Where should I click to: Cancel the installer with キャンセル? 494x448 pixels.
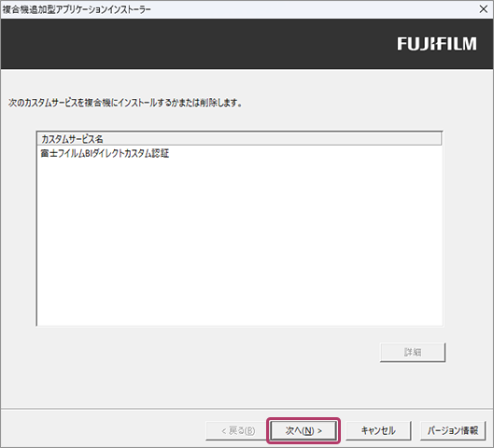tap(378, 430)
